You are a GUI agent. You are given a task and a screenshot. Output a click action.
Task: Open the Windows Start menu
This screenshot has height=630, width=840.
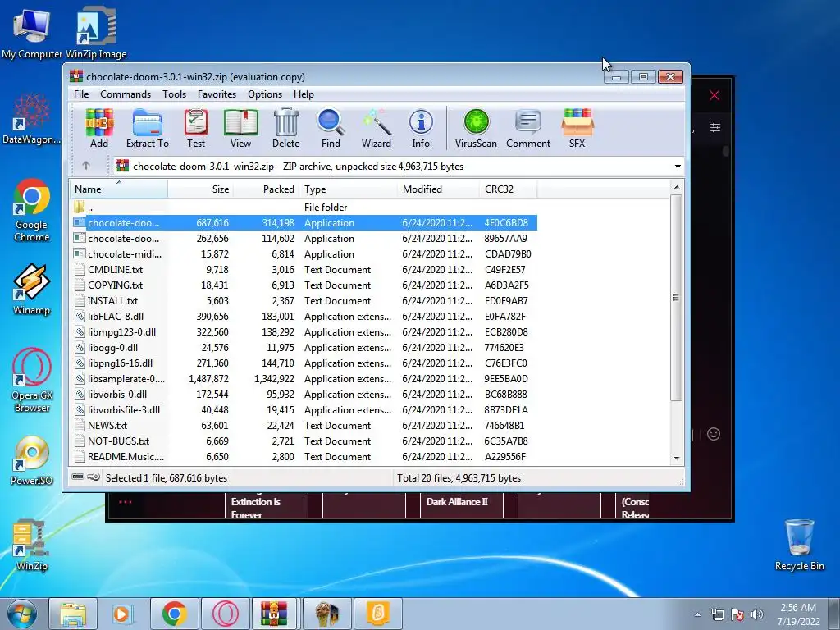[x=21, y=614]
